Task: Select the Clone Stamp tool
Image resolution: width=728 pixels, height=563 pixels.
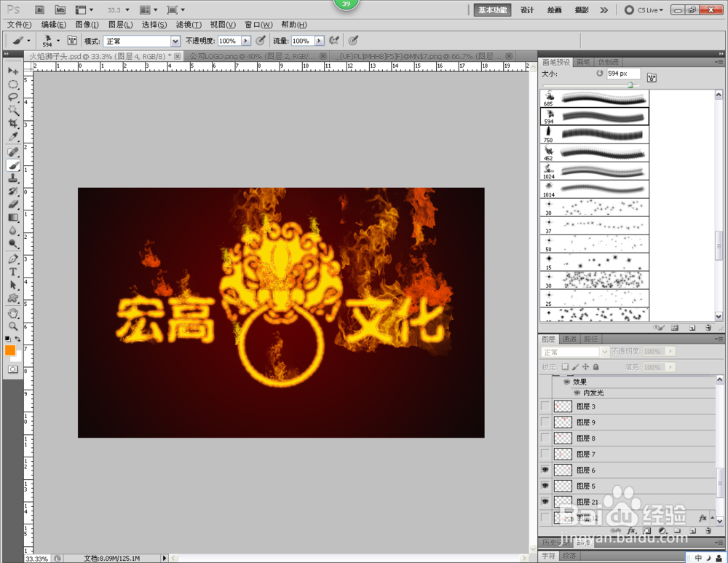Action: (x=12, y=178)
